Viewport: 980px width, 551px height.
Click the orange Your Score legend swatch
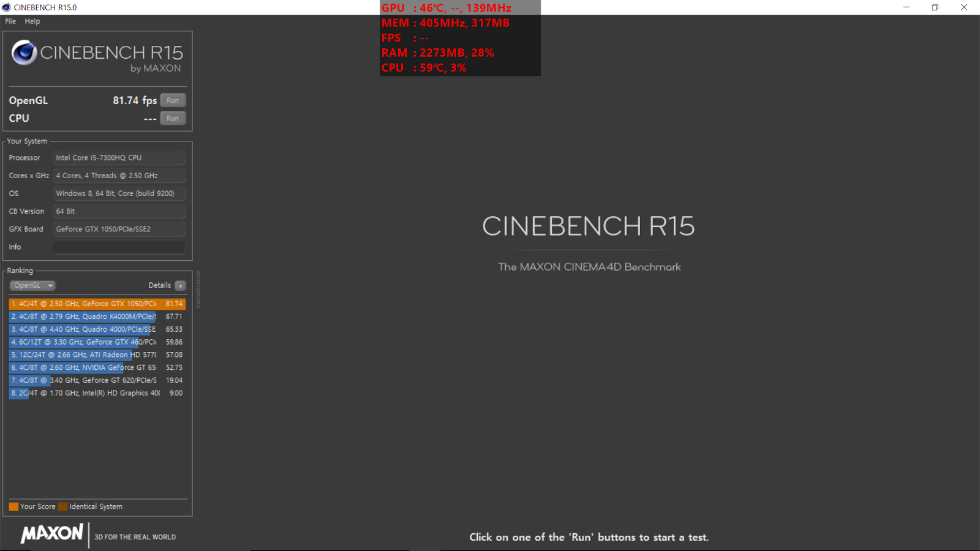coord(13,507)
